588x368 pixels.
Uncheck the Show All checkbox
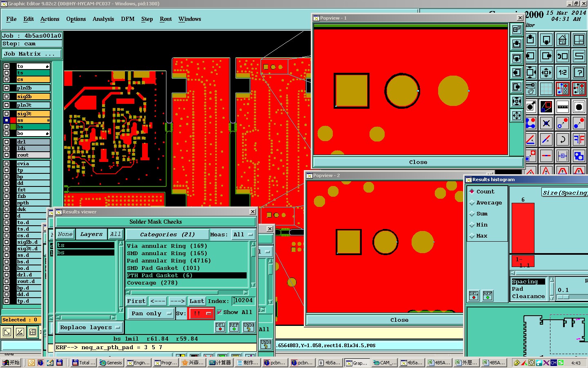pos(219,312)
